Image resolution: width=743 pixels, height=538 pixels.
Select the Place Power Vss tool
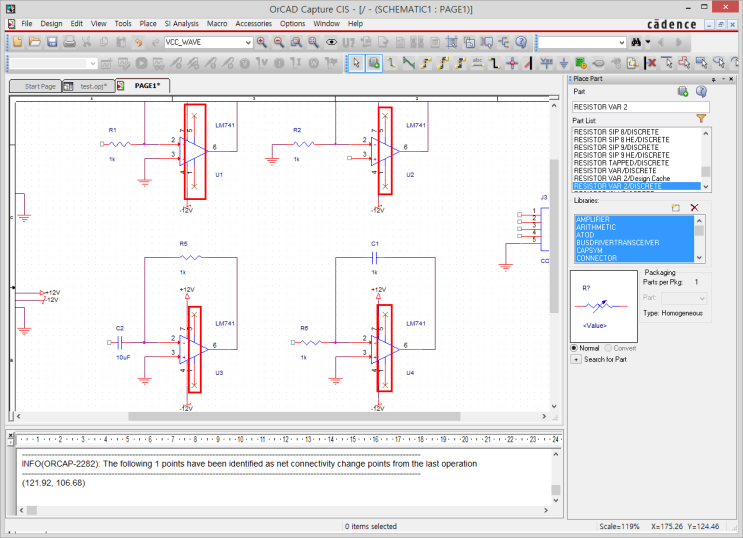[546, 63]
